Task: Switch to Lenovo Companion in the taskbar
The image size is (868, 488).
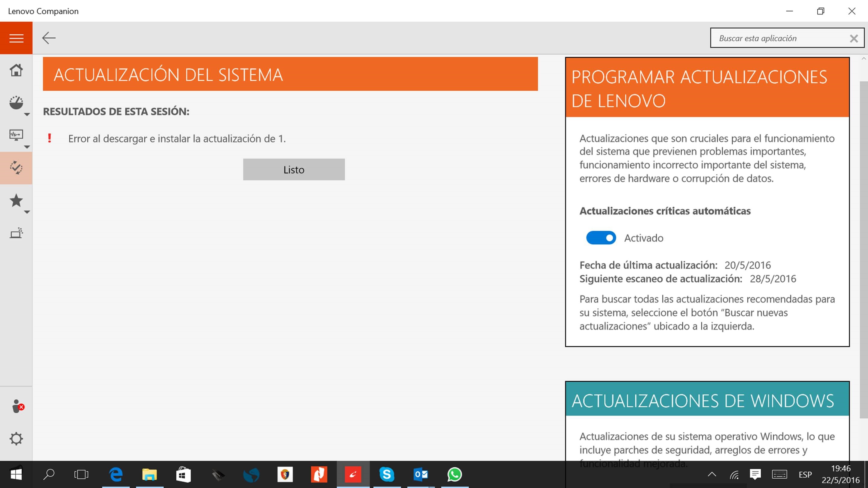Action: click(x=353, y=474)
